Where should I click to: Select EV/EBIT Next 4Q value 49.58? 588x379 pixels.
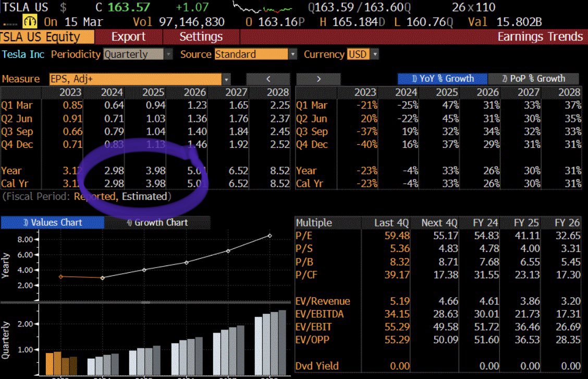446,327
